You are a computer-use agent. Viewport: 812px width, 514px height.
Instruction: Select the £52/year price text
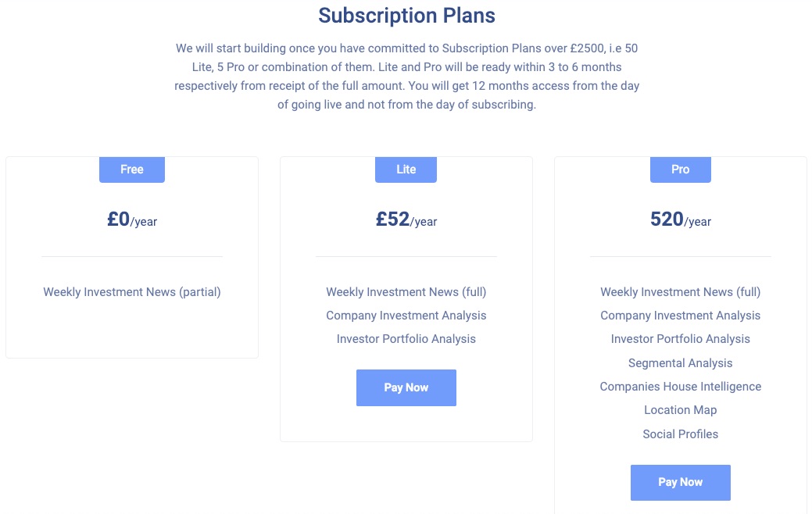[x=406, y=220]
